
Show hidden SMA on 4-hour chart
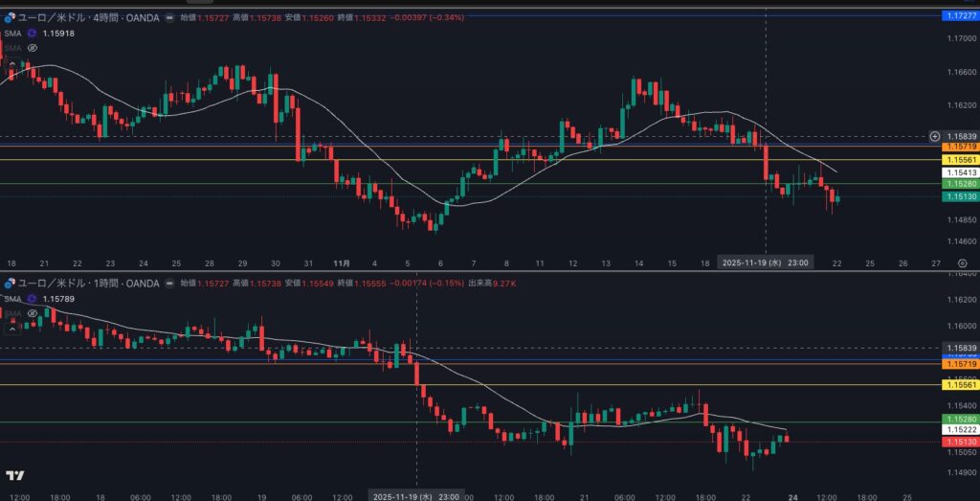(32, 47)
